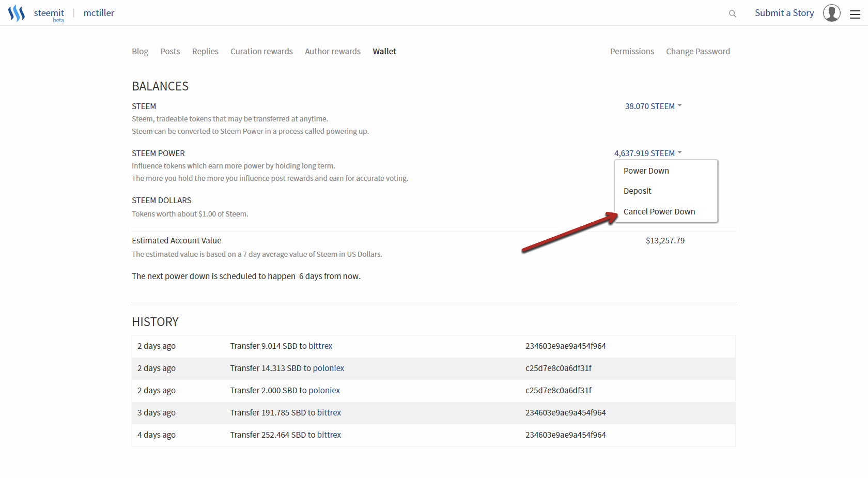The width and height of the screenshot is (868, 478).
Task: Click the next power down schedule notice
Action: [x=246, y=276]
